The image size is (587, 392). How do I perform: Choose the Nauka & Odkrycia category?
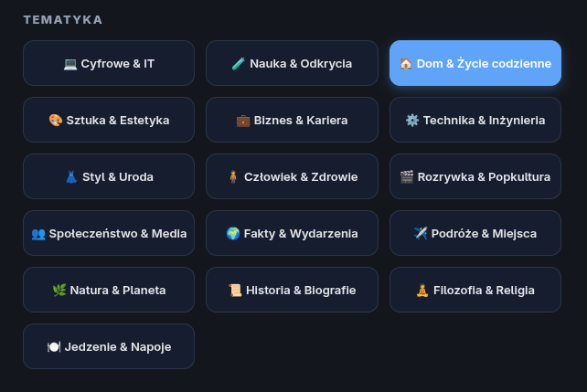[x=292, y=63]
